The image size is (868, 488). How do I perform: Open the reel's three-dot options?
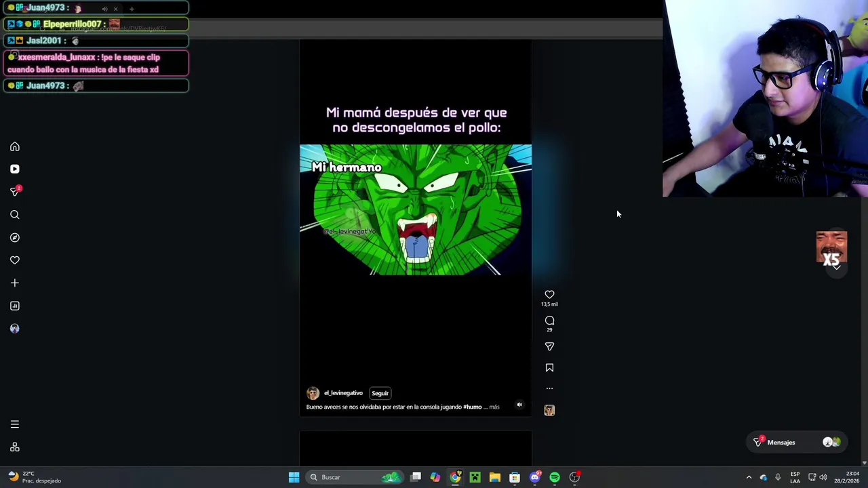tap(549, 388)
